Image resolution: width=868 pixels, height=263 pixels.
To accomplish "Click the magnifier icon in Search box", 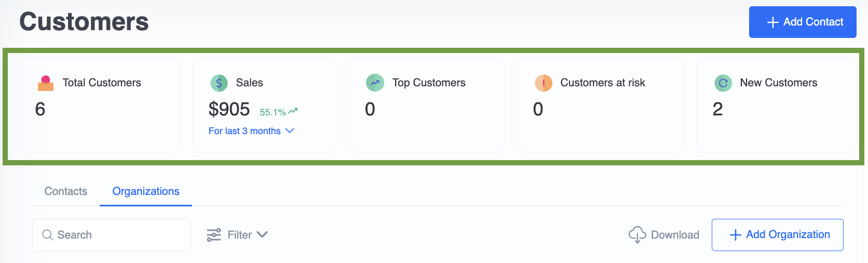I will (x=47, y=235).
